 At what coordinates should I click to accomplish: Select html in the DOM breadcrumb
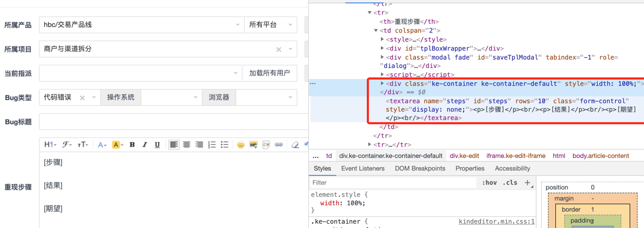pos(559,156)
